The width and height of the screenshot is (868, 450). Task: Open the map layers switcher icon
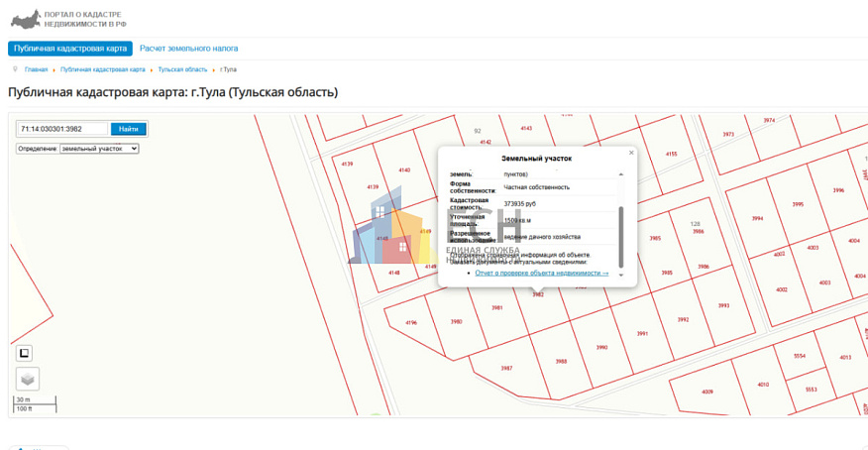pyautogui.click(x=28, y=379)
